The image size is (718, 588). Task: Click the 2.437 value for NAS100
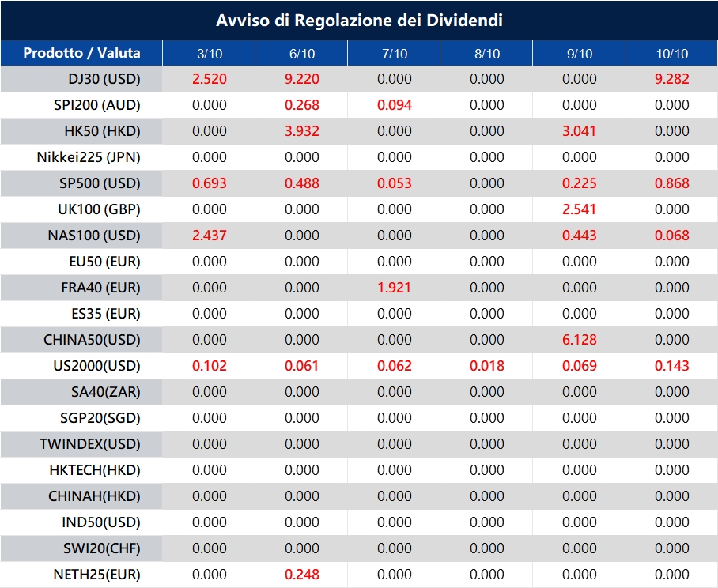point(209,236)
